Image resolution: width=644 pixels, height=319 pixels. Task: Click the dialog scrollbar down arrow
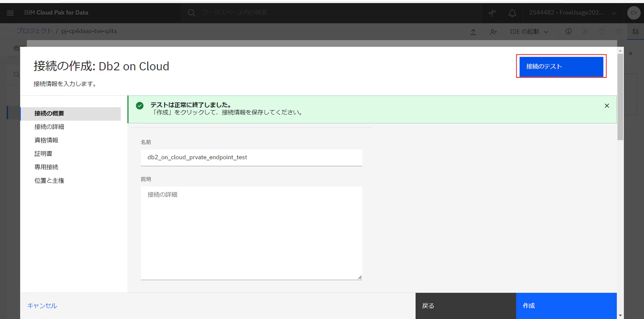pos(620,315)
